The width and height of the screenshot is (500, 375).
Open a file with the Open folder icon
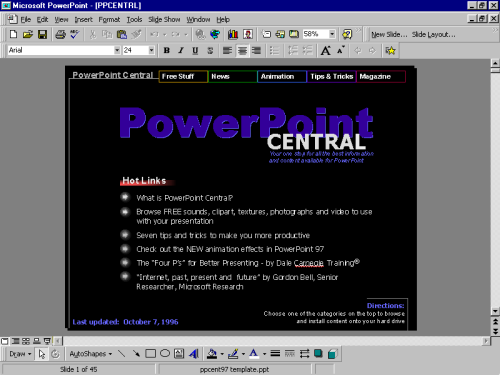coord(28,34)
